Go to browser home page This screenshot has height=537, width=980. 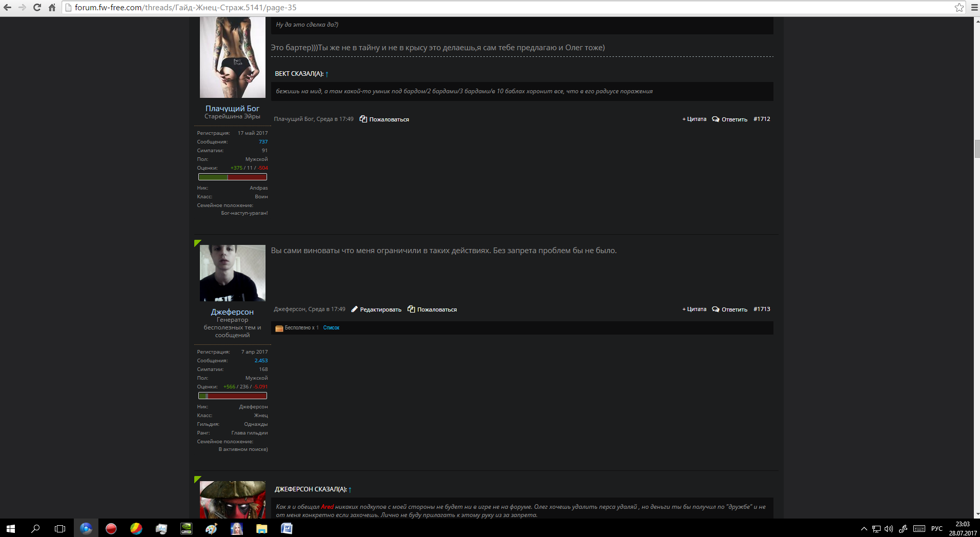point(52,7)
